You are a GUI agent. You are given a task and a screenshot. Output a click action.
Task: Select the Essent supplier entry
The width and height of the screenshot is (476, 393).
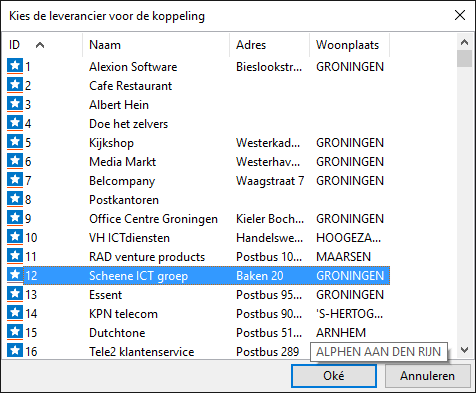coord(198,295)
